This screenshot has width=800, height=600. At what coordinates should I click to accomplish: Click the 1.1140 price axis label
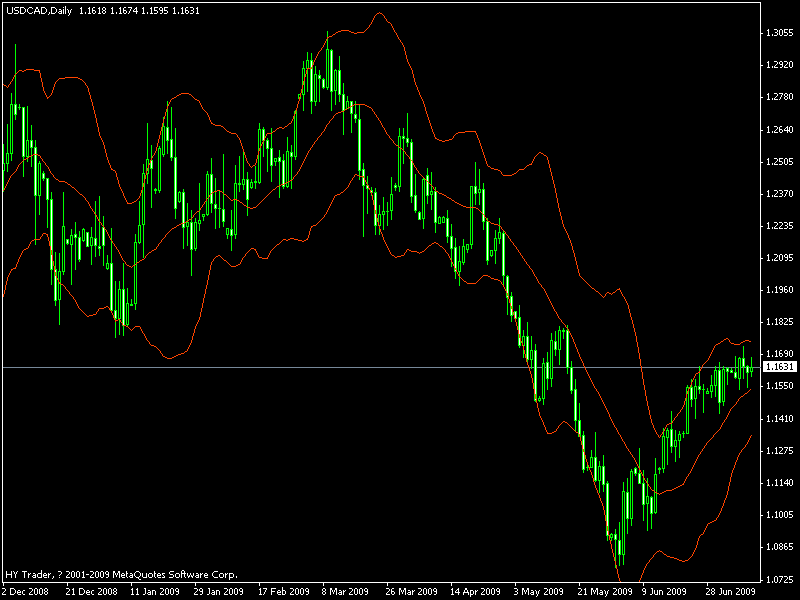point(780,483)
